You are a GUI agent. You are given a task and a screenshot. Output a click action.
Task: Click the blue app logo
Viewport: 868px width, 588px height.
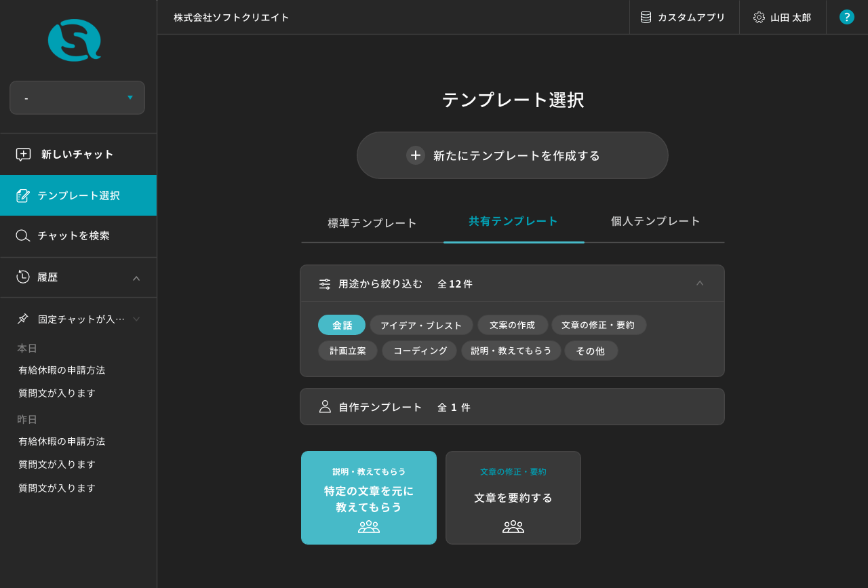(75, 40)
